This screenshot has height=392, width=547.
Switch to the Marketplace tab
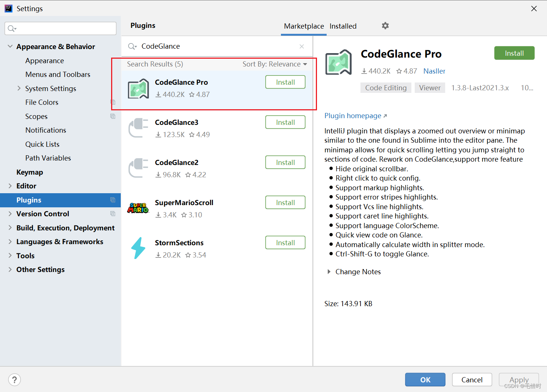[304, 26]
